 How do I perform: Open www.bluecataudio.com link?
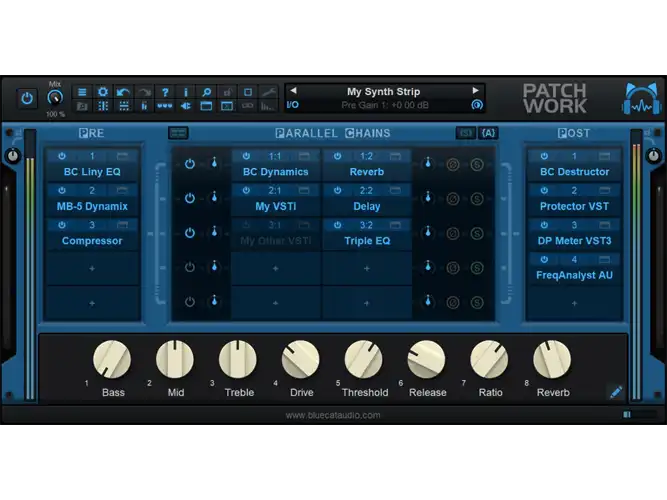(x=333, y=415)
